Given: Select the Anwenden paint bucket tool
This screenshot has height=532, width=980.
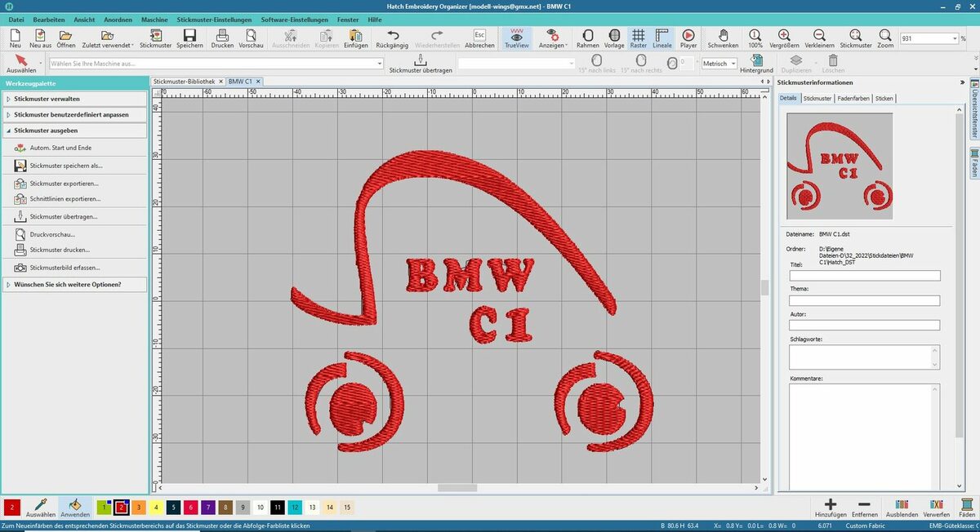Looking at the screenshot, I should click(x=75, y=508).
